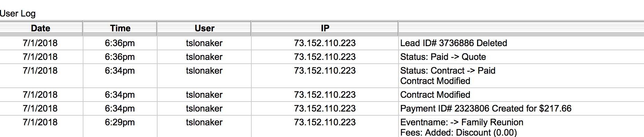The height and width of the screenshot is (137, 644).
Task: Click tslonaker in the Payment ID row
Action: [x=204, y=108]
